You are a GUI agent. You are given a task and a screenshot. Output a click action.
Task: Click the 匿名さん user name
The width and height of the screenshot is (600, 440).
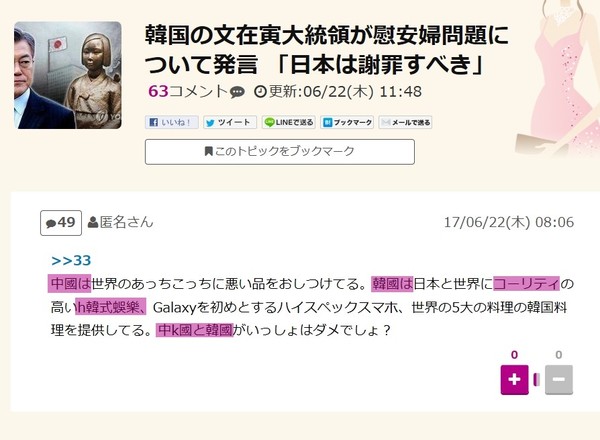click(x=126, y=222)
